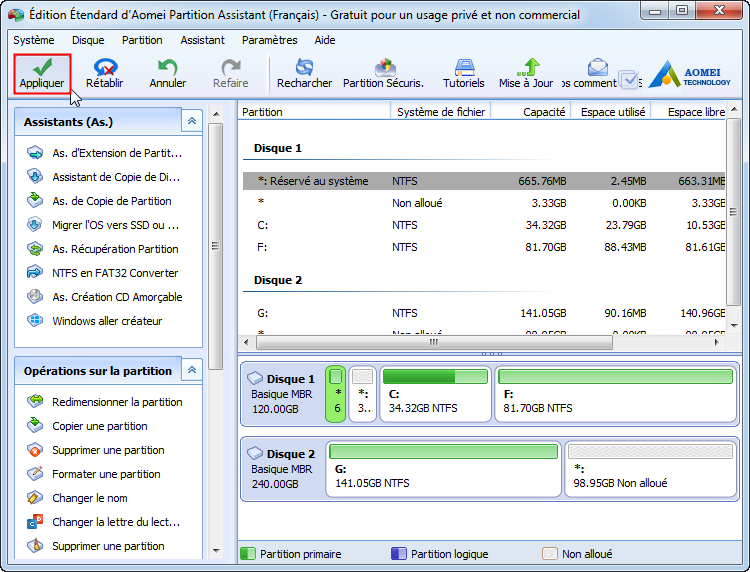
Task: Start Migrer l'OS vers SSD wizard
Action: [x=103, y=225]
